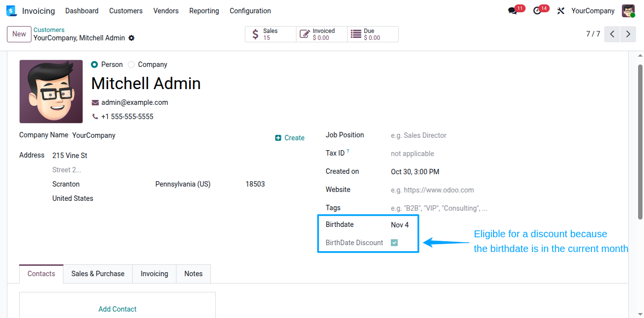This screenshot has height=318, width=644.
Task: Open the Vendors menu
Action: coord(166,11)
